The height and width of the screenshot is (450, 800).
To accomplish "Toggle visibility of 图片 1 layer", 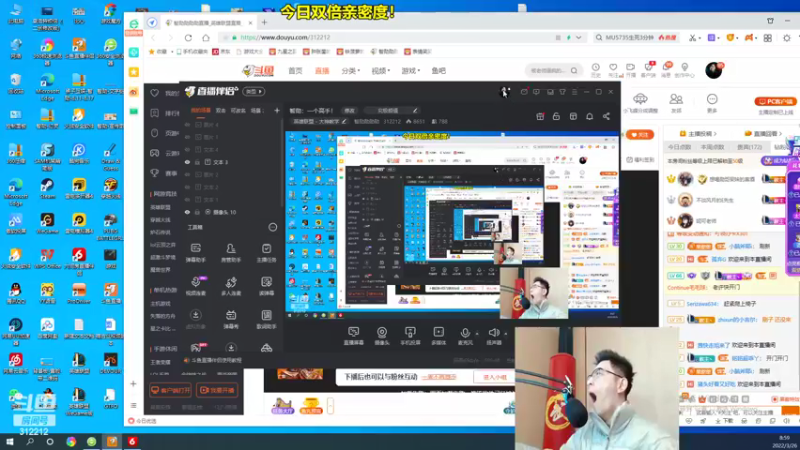I will coord(187,137).
